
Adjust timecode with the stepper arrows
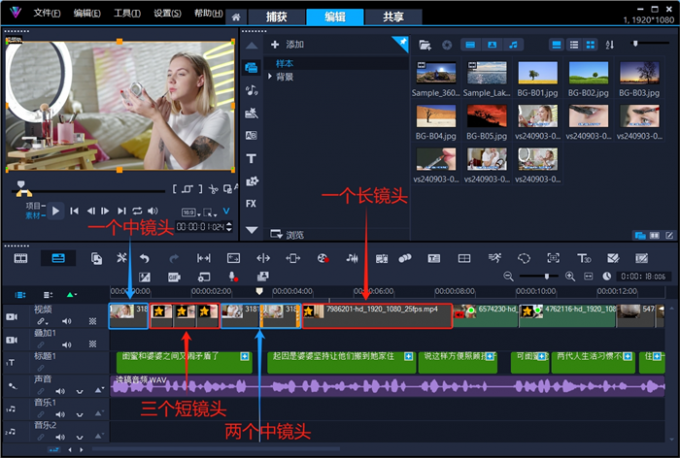(x=229, y=227)
